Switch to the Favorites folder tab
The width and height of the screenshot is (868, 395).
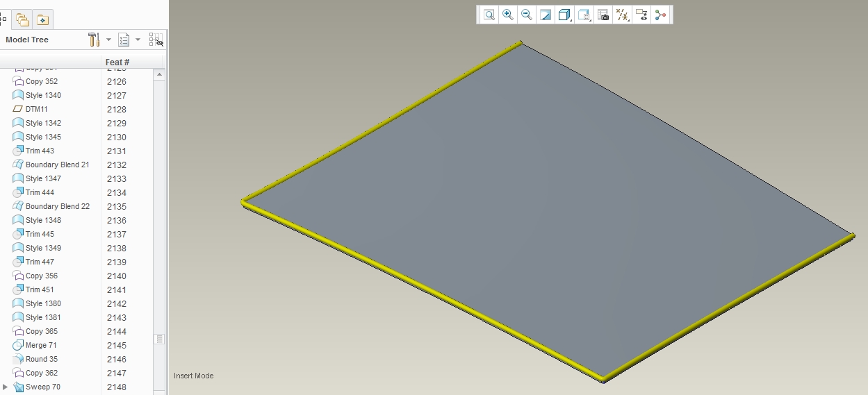tap(42, 19)
